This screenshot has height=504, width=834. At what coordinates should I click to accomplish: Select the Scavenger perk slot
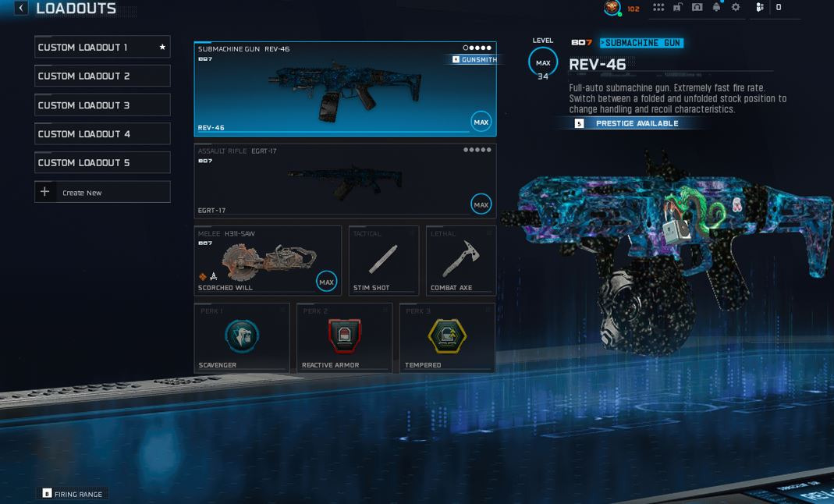pos(242,338)
